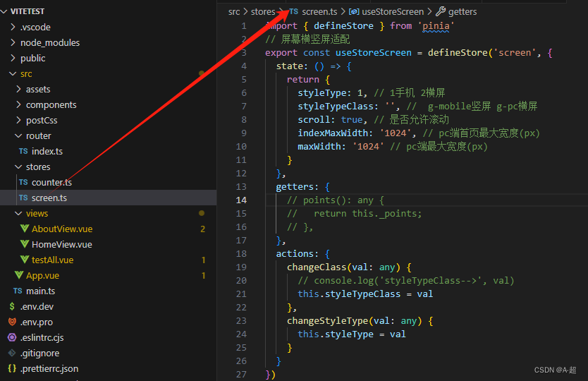Open HomeView.vue file
This screenshot has height=381, width=588.
(x=62, y=244)
